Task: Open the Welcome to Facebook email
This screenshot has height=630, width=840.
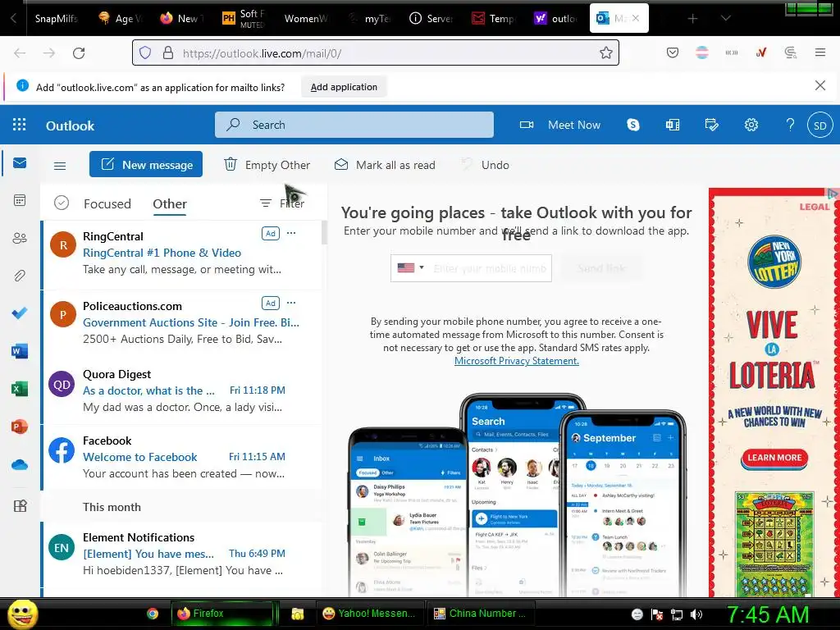Action: pyautogui.click(x=181, y=457)
